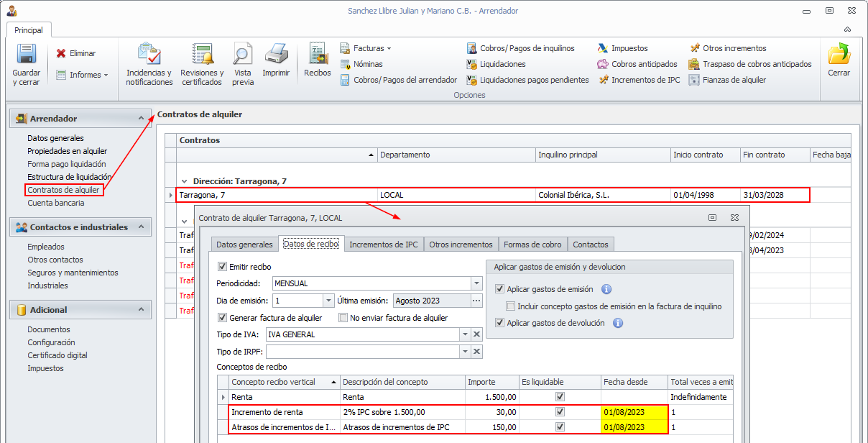Open Revisiones y certificados
The height and width of the screenshot is (443, 868).
[202, 55]
